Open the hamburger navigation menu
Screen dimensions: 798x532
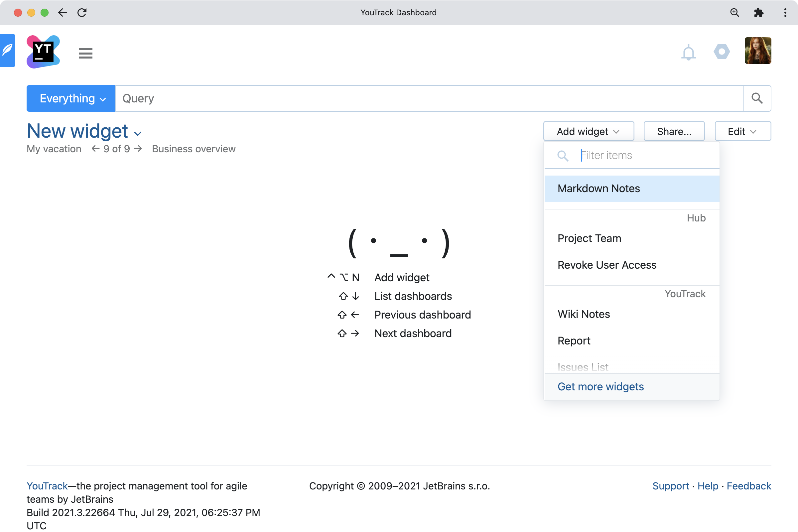click(x=85, y=53)
